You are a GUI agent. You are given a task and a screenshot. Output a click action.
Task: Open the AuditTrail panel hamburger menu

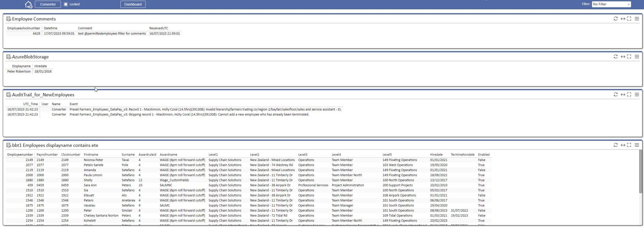click(x=637, y=94)
